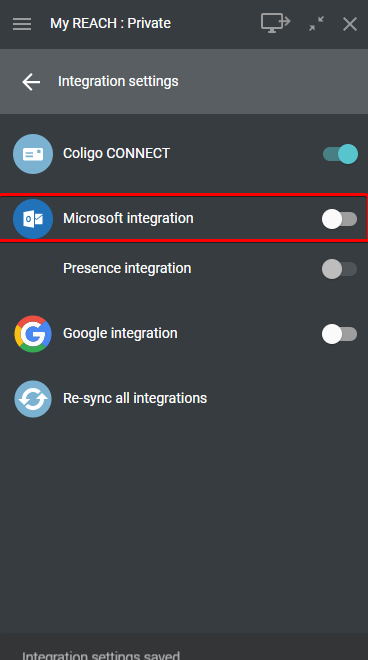Click the My REACH : Private title
This screenshot has width=368, height=660.
pyautogui.click(x=110, y=23)
